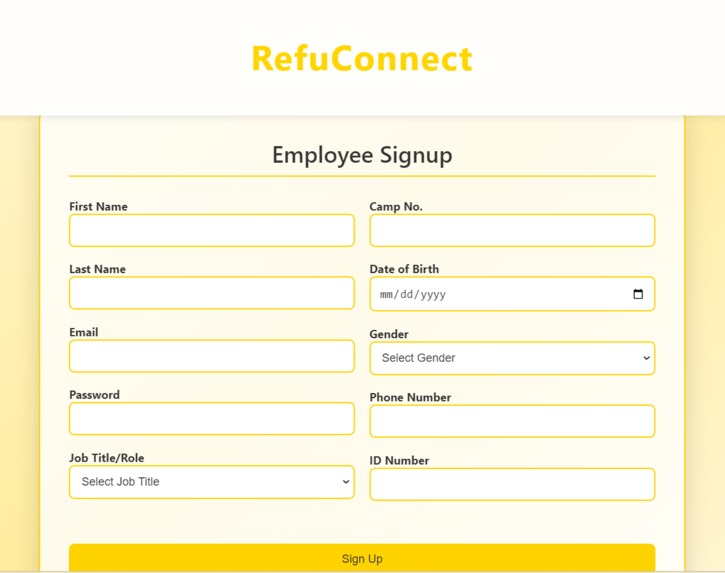Focus the Date of Birth date field
The height and width of the screenshot is (573, 725).
point(512,294)
